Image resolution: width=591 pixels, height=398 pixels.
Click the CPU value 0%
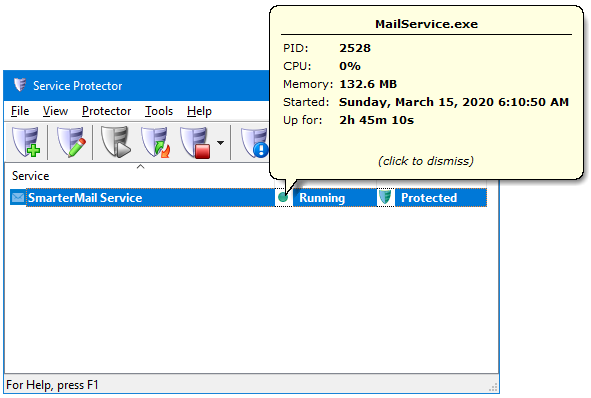coord(350,66)
